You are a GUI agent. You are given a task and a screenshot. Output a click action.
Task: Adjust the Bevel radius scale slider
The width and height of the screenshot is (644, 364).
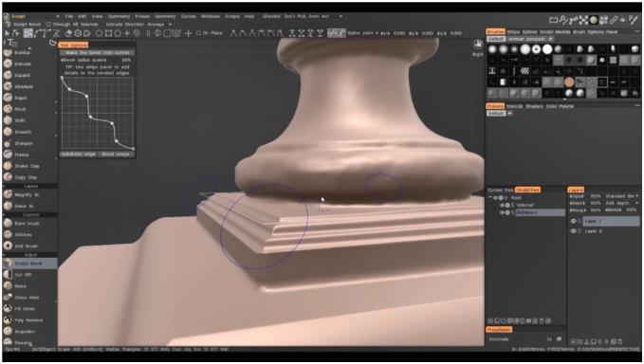pos(97,60)
